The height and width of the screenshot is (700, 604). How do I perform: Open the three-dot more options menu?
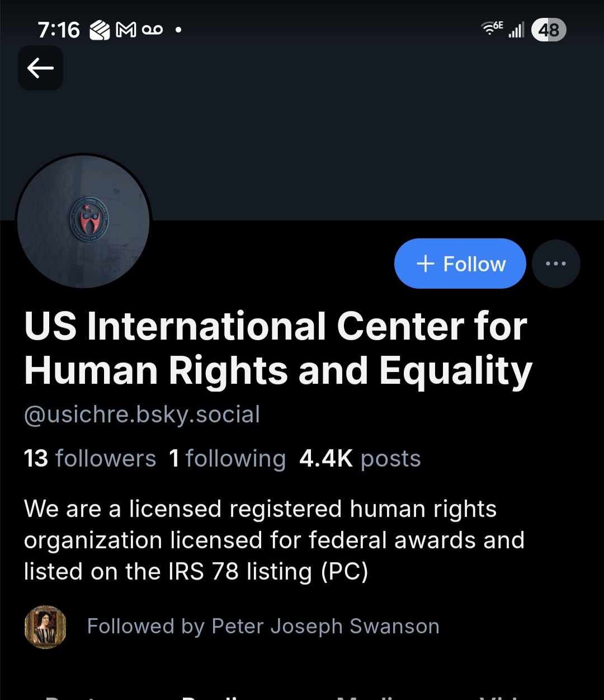coord(555,264)
